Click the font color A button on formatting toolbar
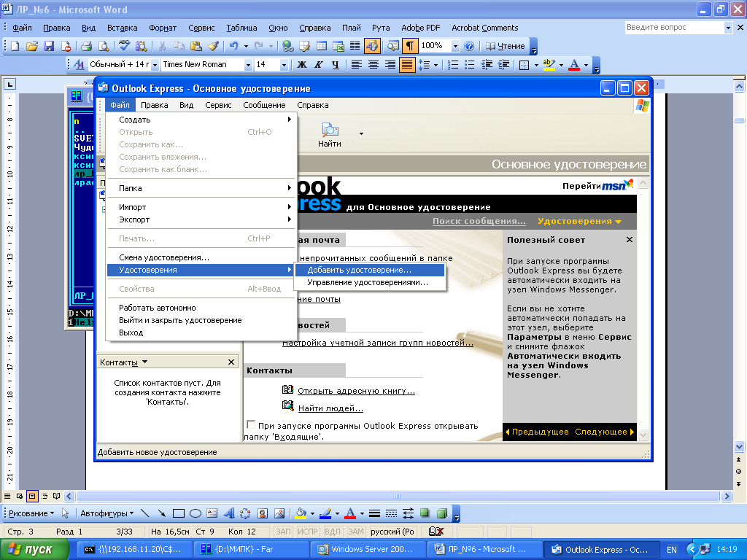This screenshot has width=747, height=560. pyautogui.click(x=575, y=65)
